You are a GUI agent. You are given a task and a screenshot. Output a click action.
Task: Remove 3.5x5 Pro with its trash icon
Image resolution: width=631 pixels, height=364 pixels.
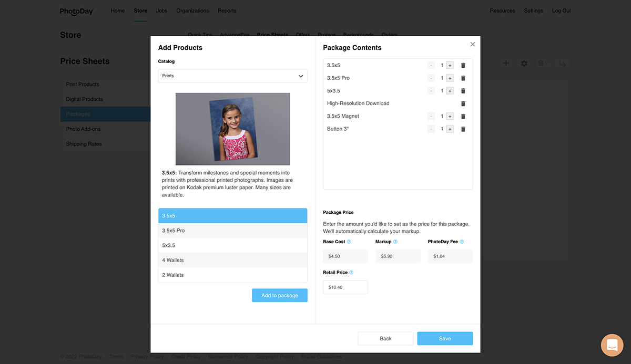(463, 78)
